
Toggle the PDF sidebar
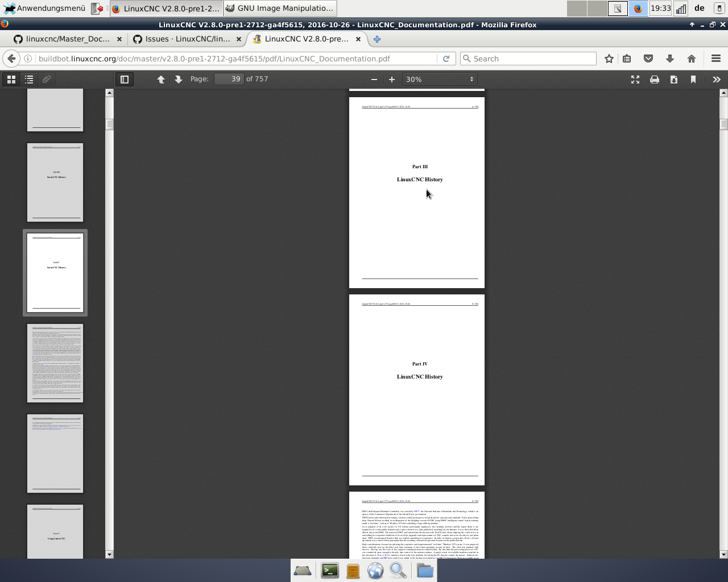pos(125,80)
